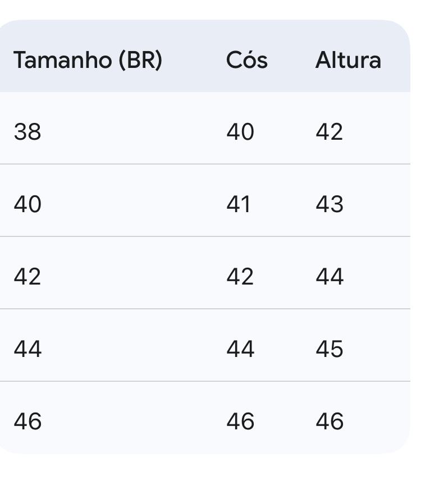448x481 pixels.
Task: Select size 46 in the Tamanho column
Action: coord(28,422)
